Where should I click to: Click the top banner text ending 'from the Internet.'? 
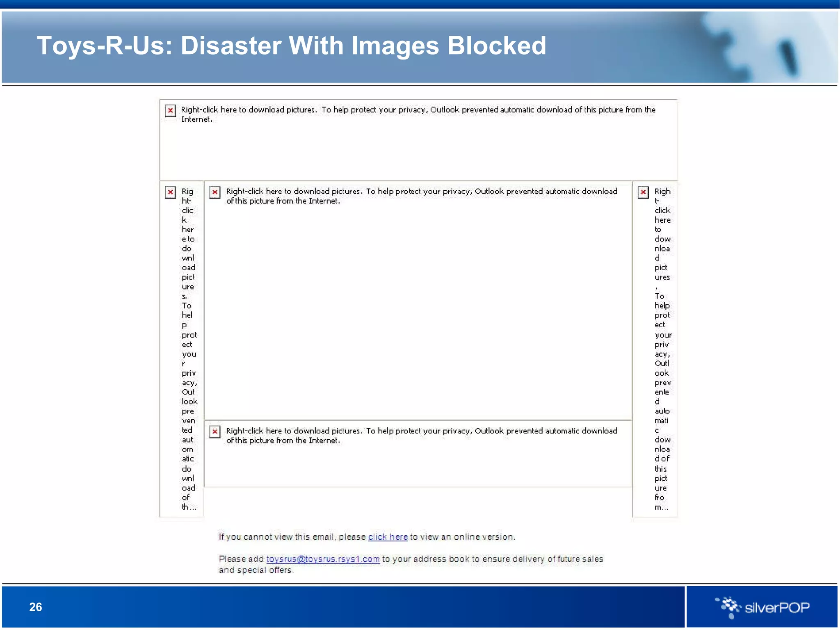(x=418, y=114)
